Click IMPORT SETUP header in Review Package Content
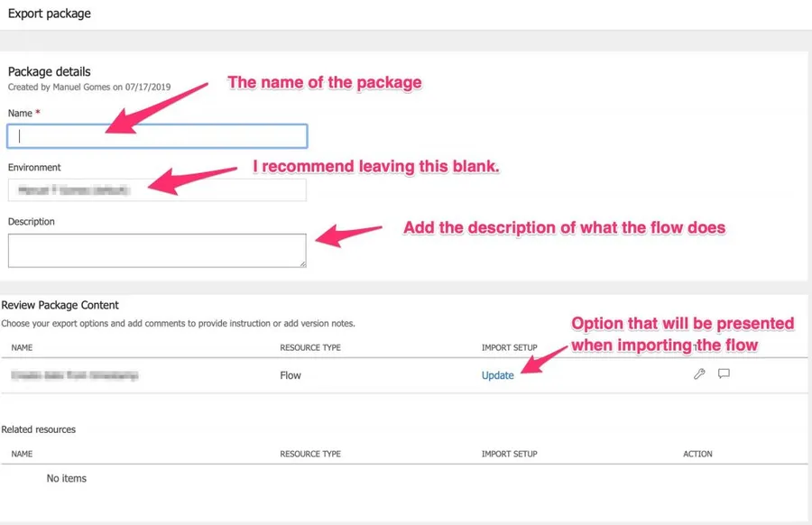812x525 pixels. 510,346
